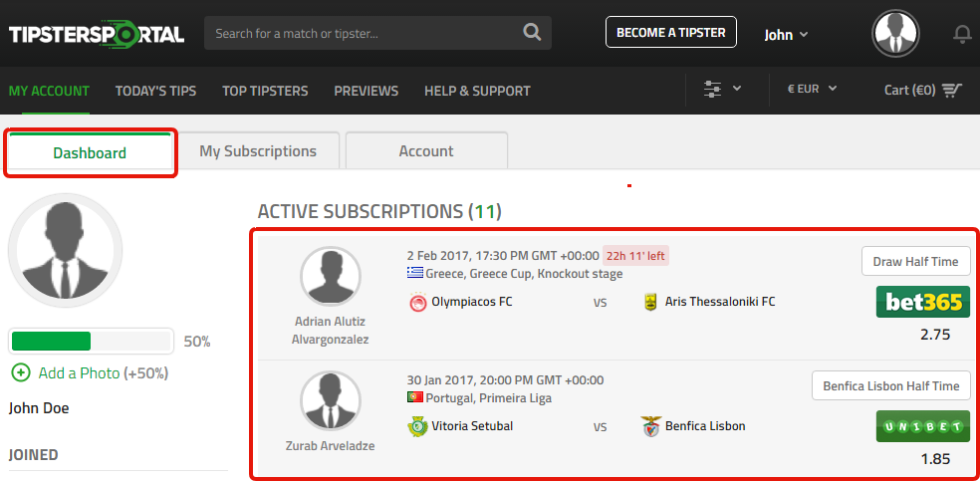The image size is (980, 481).
Task: Click the Aris Thessaloniki FC crest
Action: point(650,303)
